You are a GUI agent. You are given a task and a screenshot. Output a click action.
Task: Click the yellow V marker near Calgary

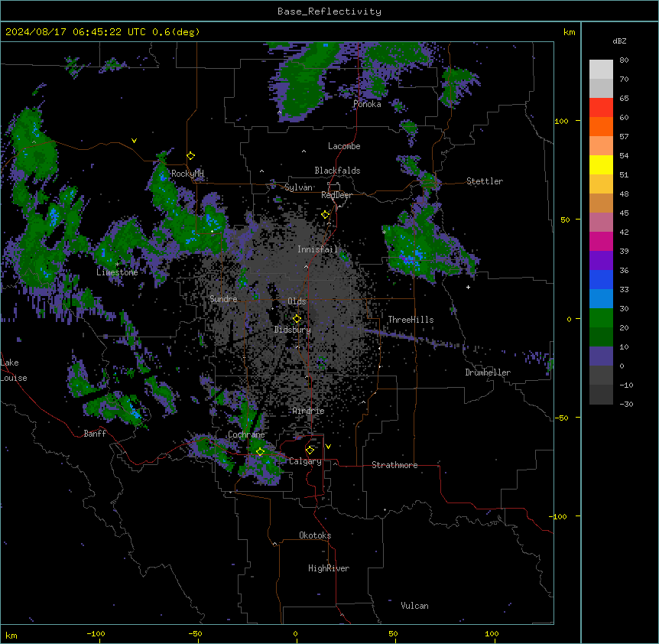(x=328, y=447)
